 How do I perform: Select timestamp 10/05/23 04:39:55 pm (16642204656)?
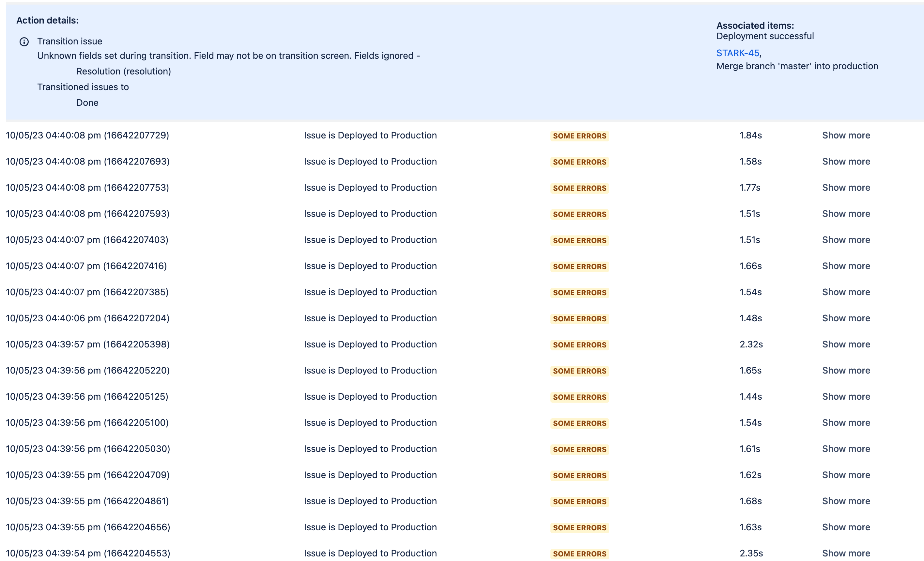coord(88,527)
